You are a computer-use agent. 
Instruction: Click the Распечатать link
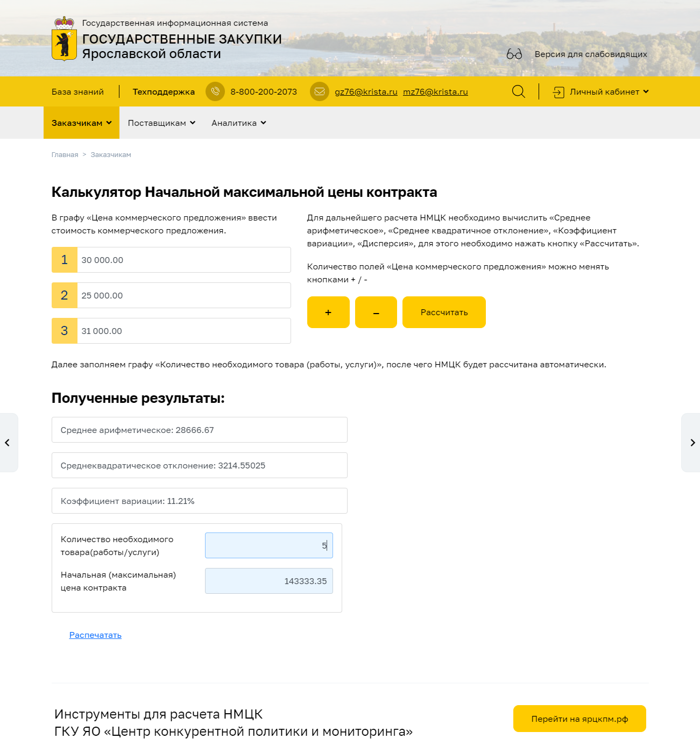tap(95, 635)
